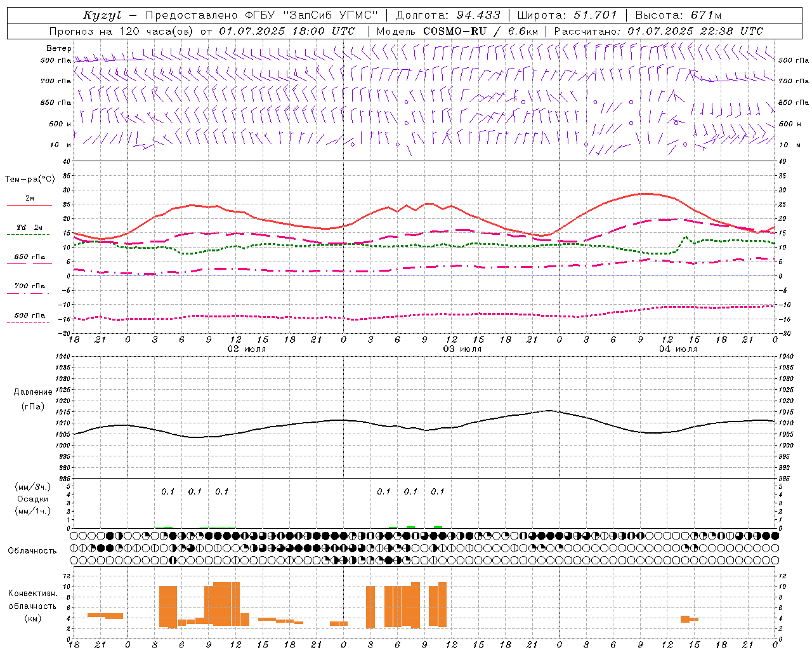Click the date label 04 июля
This screenshot has width=812, height=650.
pyautogui.click(x=678, y=349)
